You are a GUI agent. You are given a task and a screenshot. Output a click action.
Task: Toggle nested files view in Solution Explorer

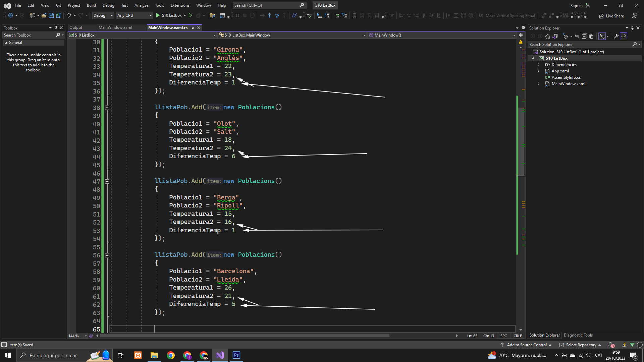pos(603,36)
